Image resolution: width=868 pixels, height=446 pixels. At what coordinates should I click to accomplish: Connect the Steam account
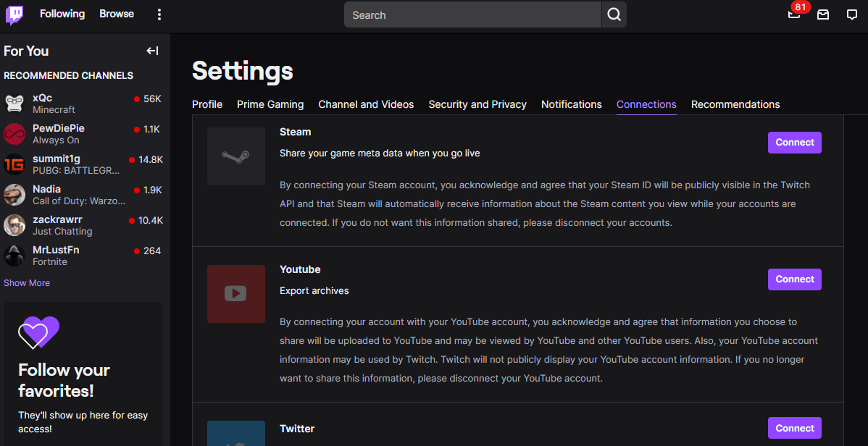point(794,142)
